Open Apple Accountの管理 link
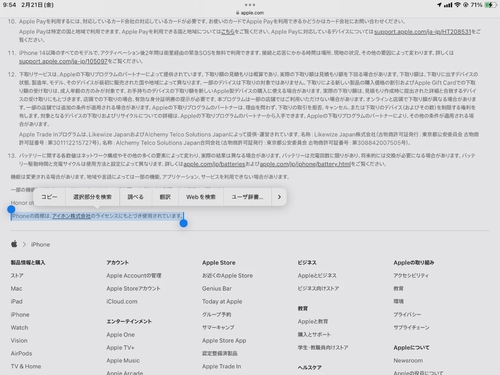The height and width of the screenshot is (375, 500). pyautogui.click(x=134, y=276)
